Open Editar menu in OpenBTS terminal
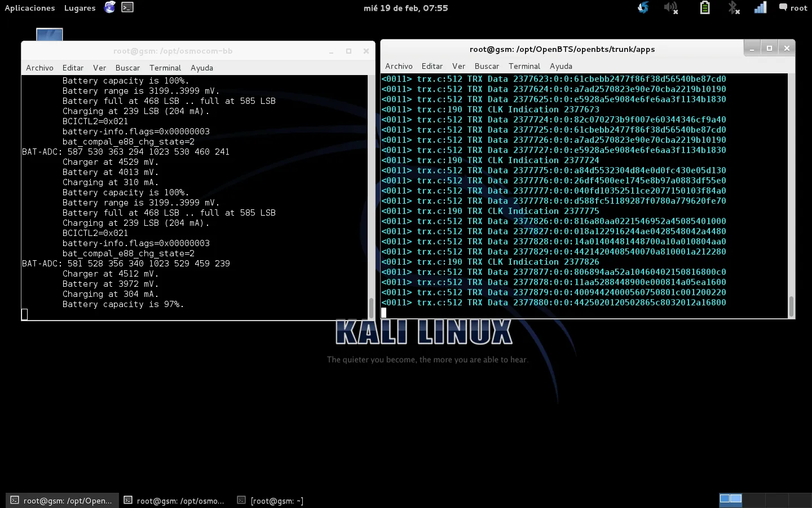Image resolution: width=812 pixels, height=508 pixels. point(432,66)
